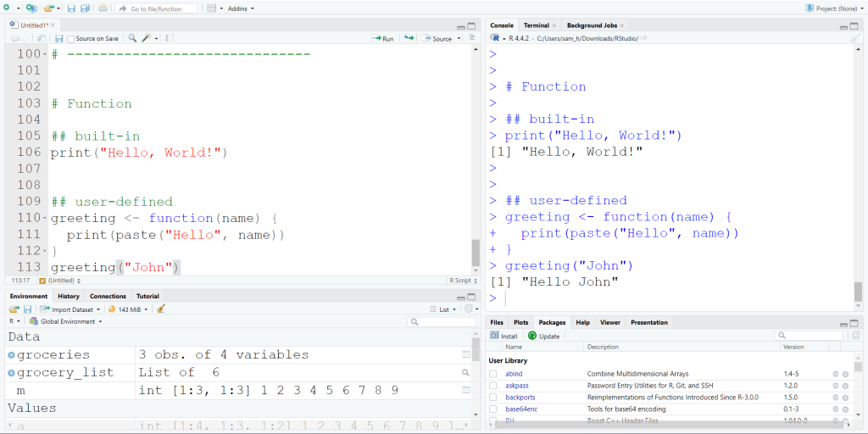
Task: Switch to the Terminal tab
Action: pyautogui.click(x=536, y=25)
